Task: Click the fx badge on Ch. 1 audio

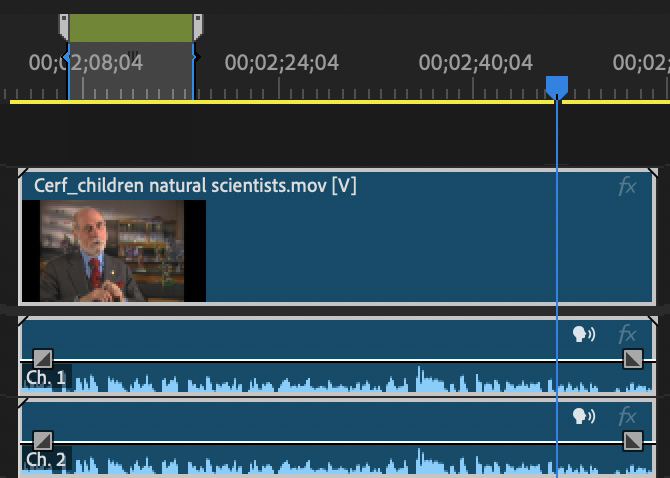Action: 627,334
